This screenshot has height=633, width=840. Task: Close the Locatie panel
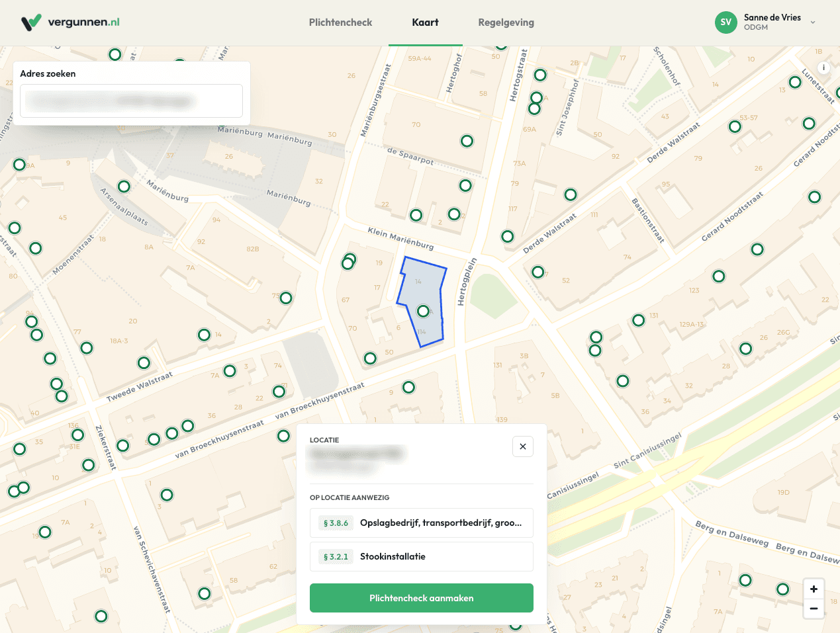point(523,446)
